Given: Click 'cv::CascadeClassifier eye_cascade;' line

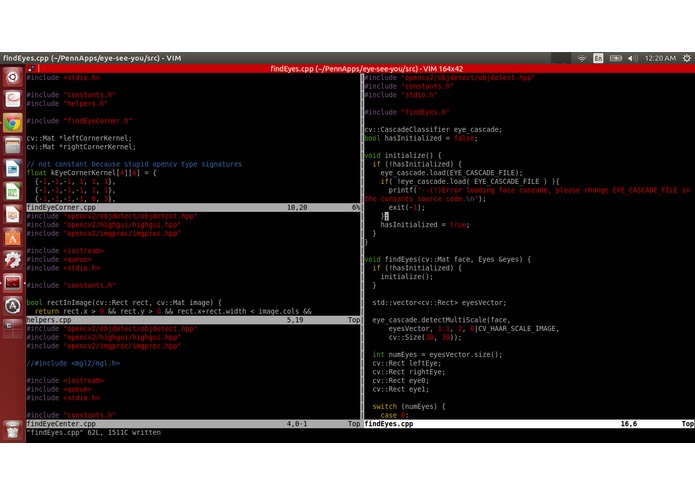Looking at the screenshot, I should [433, 129].
